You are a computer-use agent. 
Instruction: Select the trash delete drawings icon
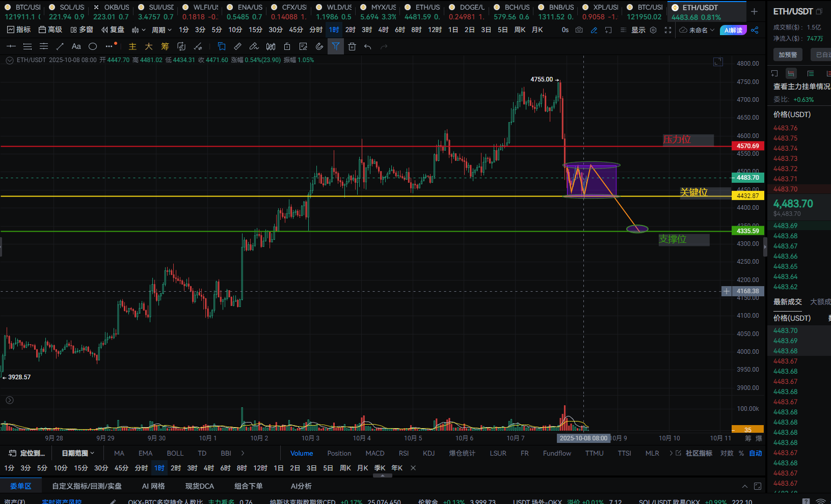(352, 47)
